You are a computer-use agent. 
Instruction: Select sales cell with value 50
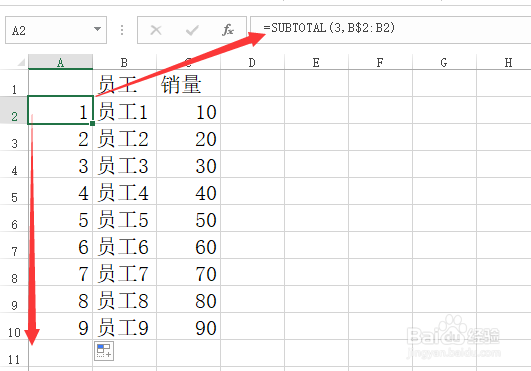click(x=188, y=218)
